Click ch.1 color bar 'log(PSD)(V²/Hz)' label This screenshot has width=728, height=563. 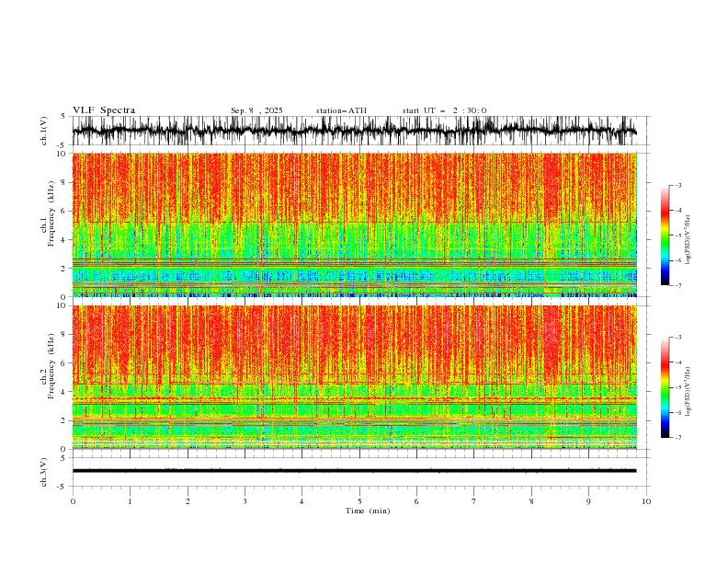pyautogui.click(x=688, y=240)
